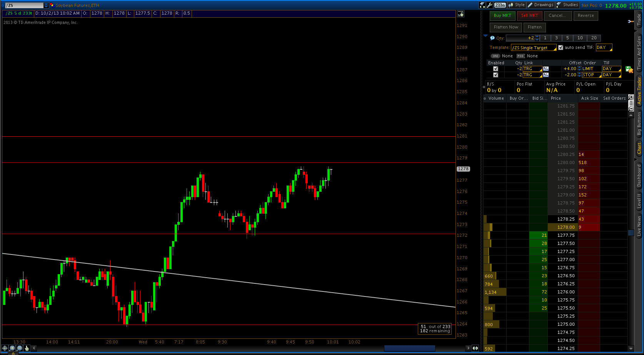The image size is (644, 355).
Task: Click the Qty help question mark icon
Action: 492,38
